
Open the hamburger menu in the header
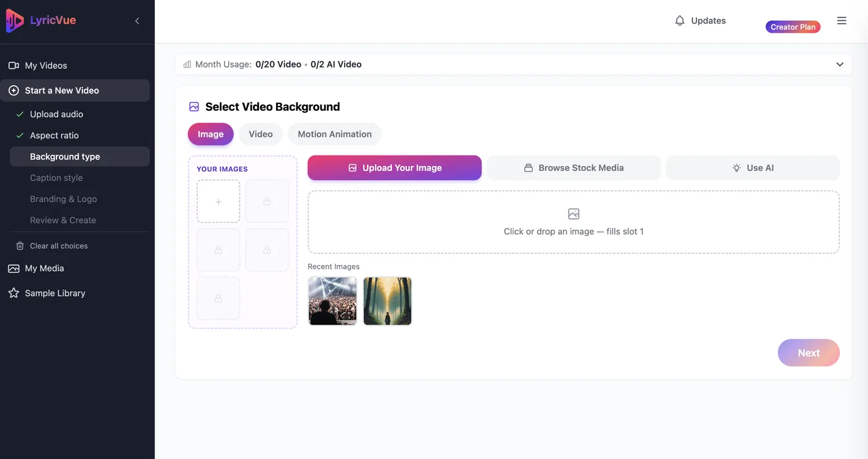click(841, 20)
